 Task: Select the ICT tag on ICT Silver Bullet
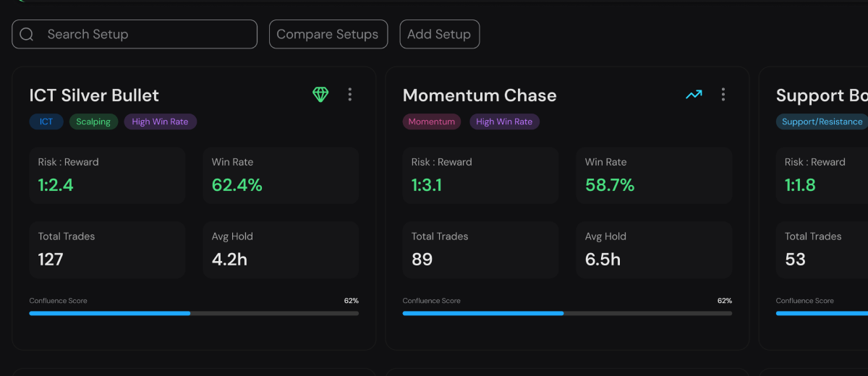point(46,121)
